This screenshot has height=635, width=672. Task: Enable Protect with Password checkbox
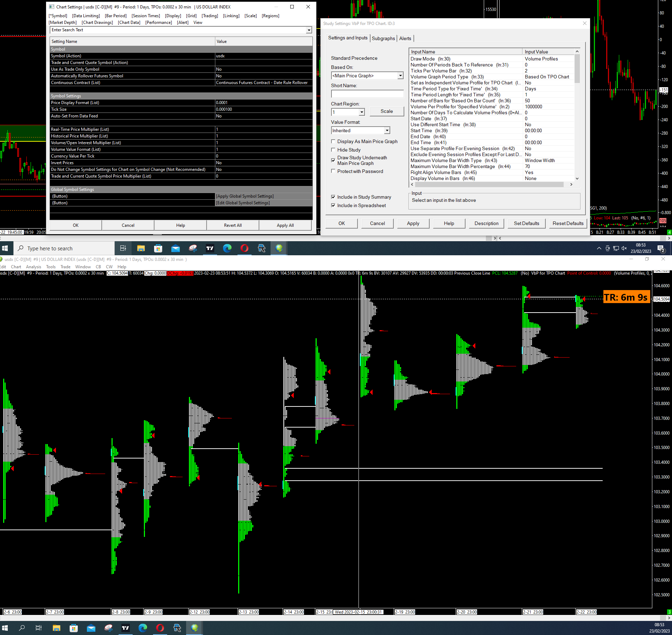333,171
